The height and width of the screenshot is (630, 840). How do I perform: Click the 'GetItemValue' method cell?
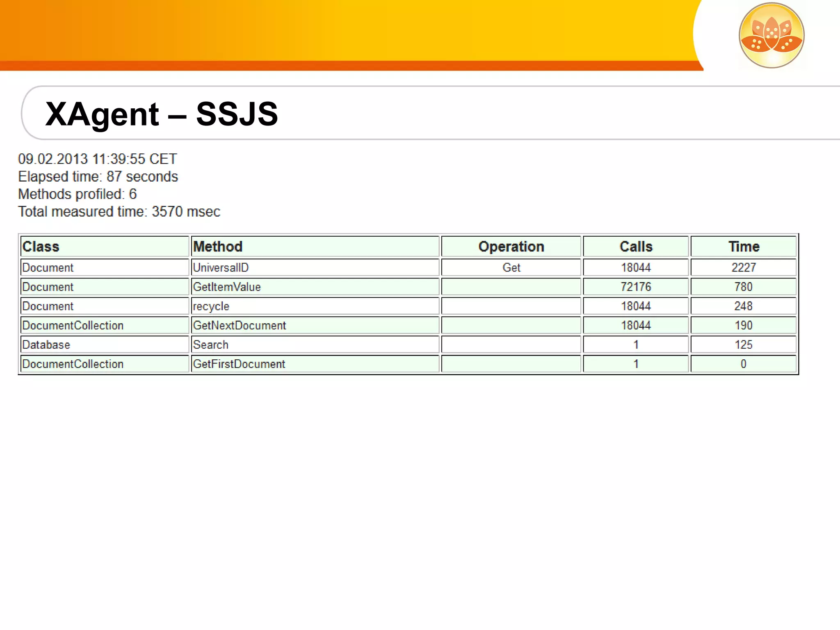pos(315,287)
